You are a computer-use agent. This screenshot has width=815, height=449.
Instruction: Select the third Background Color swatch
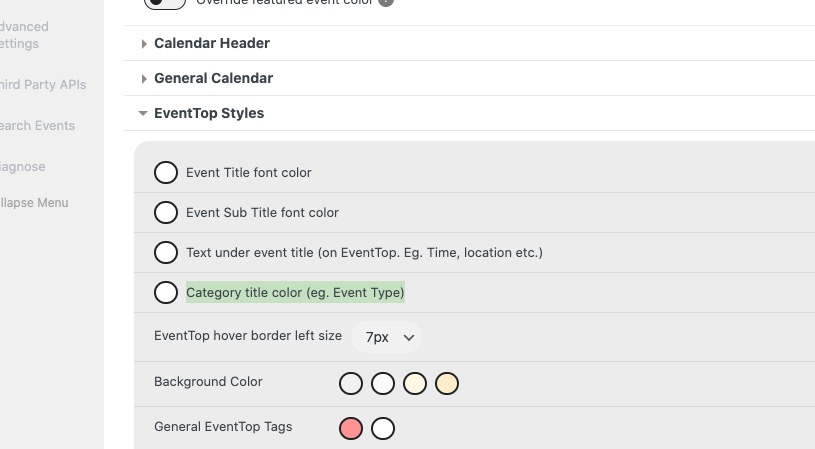coord(415,384)
